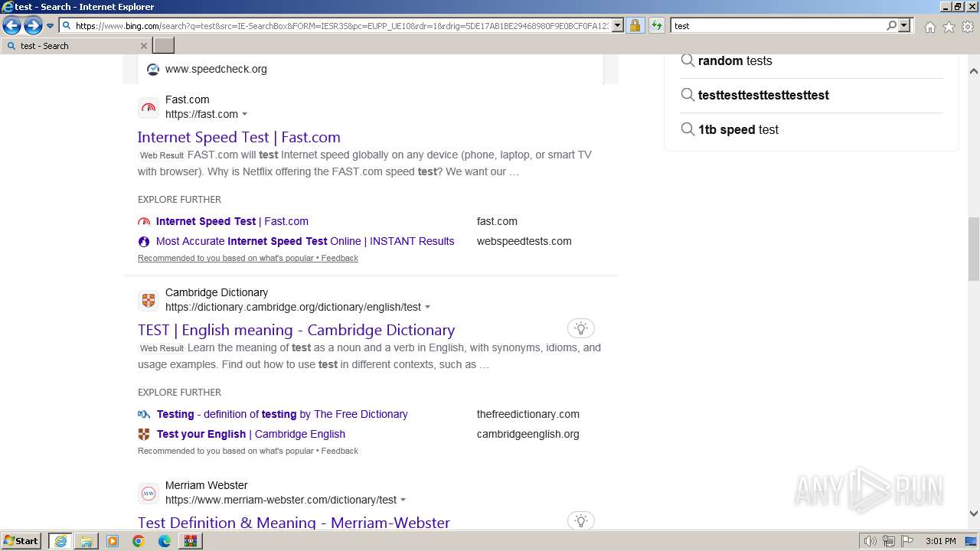Close the 'test - Search' tab
The image size is (980, 551).
coord(143,46)
